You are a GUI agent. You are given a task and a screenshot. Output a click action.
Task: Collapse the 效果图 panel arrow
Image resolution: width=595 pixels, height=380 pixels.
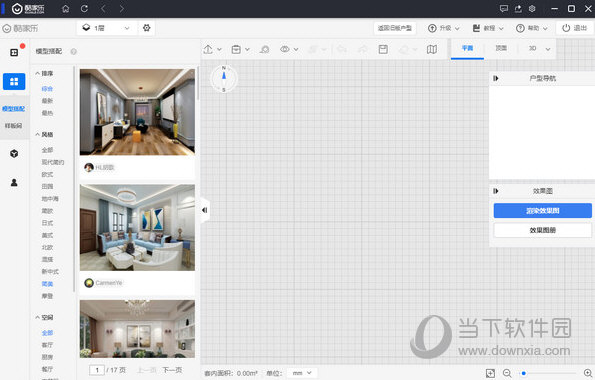pyautogui.click(x=496, y=191)
